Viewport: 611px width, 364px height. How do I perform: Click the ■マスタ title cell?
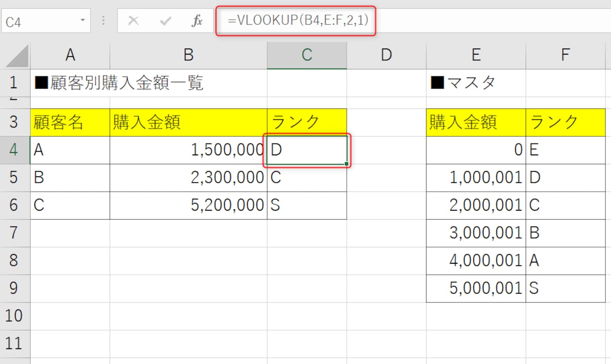476,83
